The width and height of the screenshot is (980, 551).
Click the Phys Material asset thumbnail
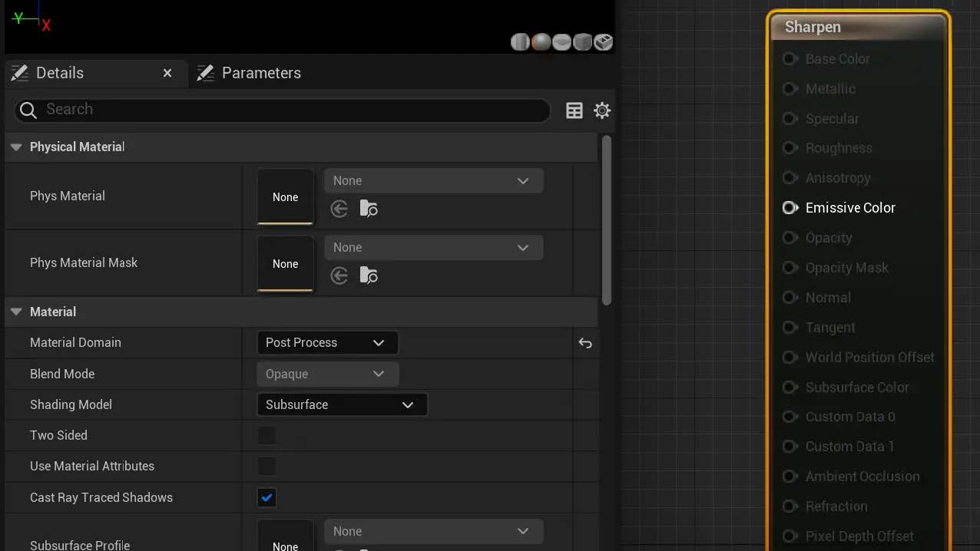tap(285, 196)
